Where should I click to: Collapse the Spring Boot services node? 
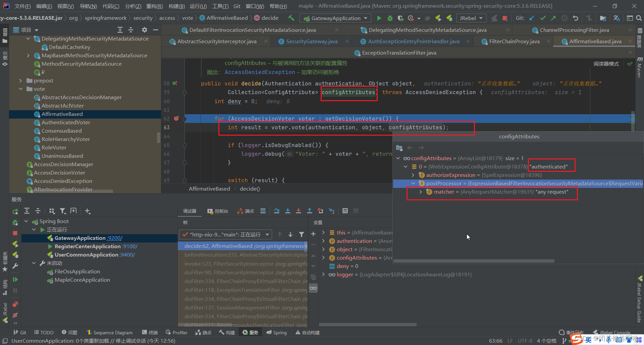pyautogui.click(x=26, y=221)
